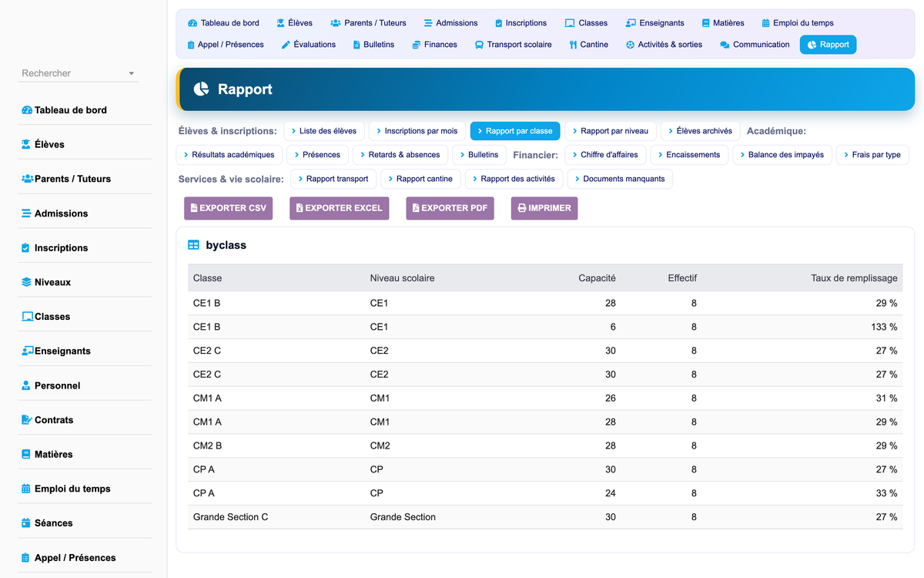Screen dimensions: 924x578
Task: Click the Emploi du temps calendar icon in sidebar
Action: [x=27, y=489]
